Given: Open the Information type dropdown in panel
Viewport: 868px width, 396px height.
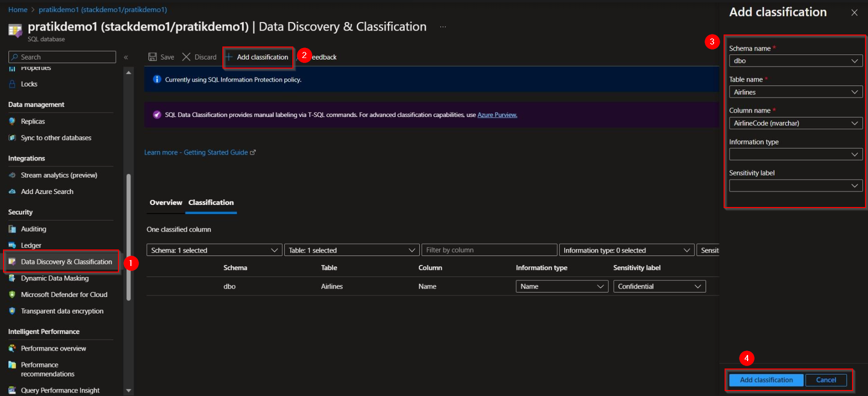Looking at the screenshot, I should click(796, 154).
